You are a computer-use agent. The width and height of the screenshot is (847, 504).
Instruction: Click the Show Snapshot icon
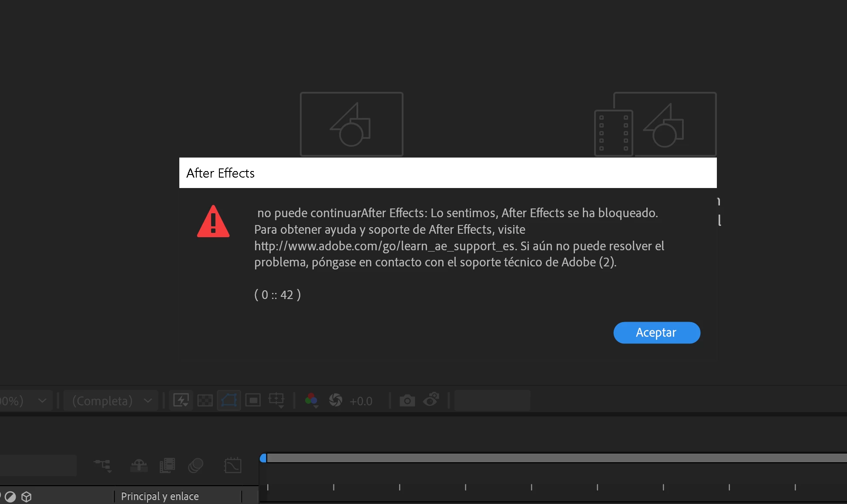tap(431, 400)
